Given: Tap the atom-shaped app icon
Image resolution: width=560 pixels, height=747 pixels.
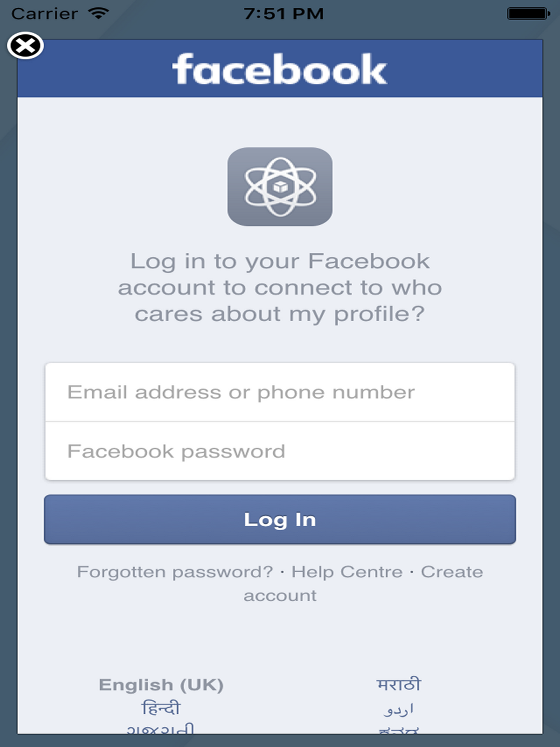Looking at the screenshot, I should pyautogui.click(x=280, y=187).
